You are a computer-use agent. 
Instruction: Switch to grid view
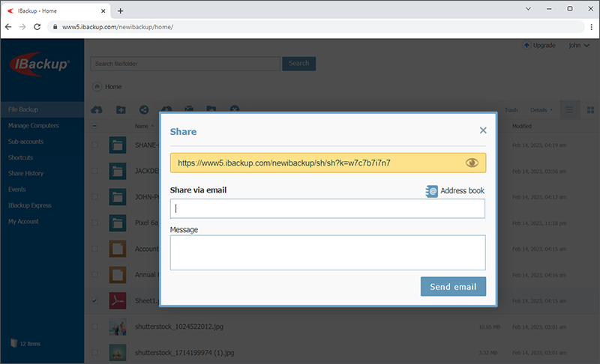[590, 110]
